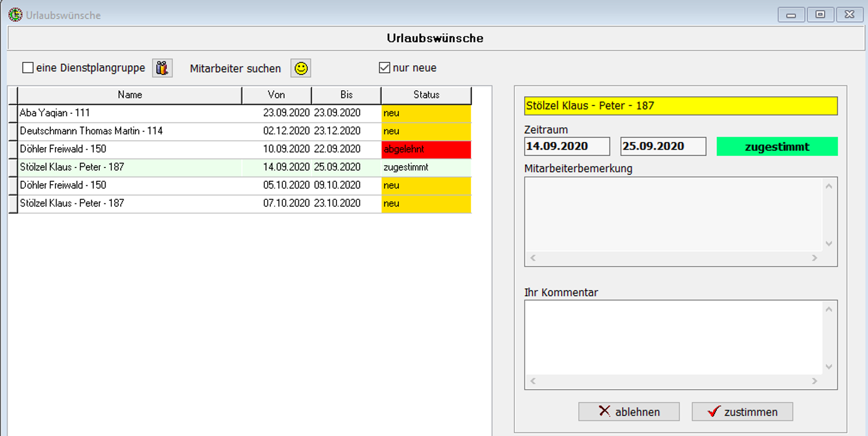Click the Zeitraum start date field 14.09.2020

pyautogui.click(x=567, y=146)
